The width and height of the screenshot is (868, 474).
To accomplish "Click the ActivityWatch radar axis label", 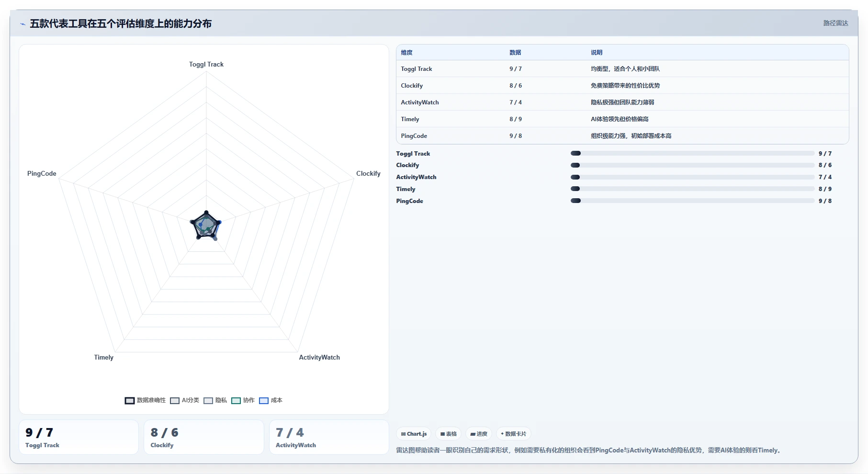I will click(x=319, y=357).
